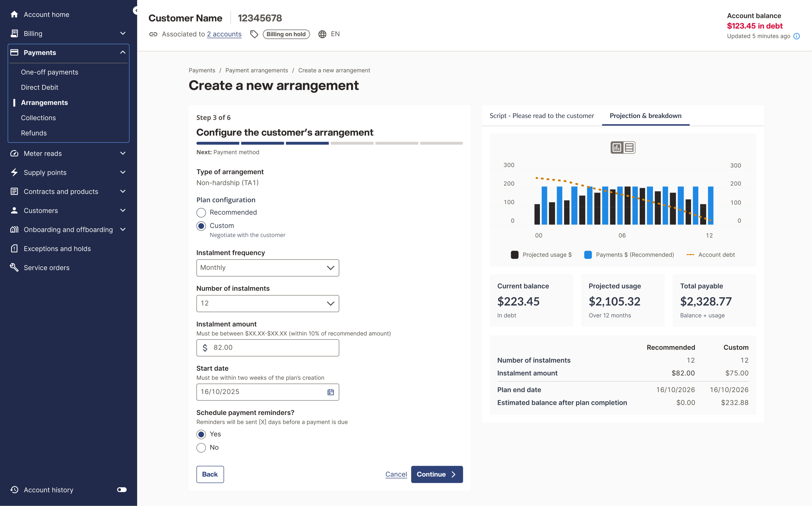Expand the Supply points chevron

pos(123,172)
